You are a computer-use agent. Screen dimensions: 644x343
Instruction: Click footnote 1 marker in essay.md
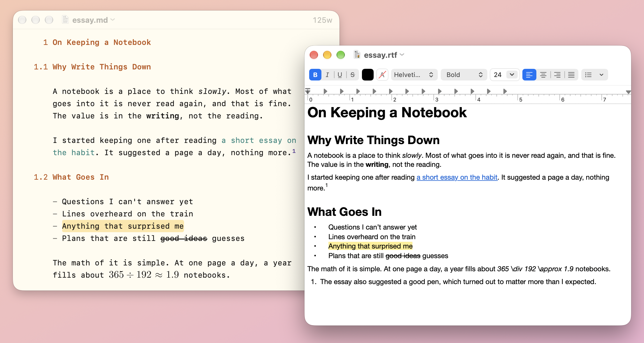pos(294,151)
